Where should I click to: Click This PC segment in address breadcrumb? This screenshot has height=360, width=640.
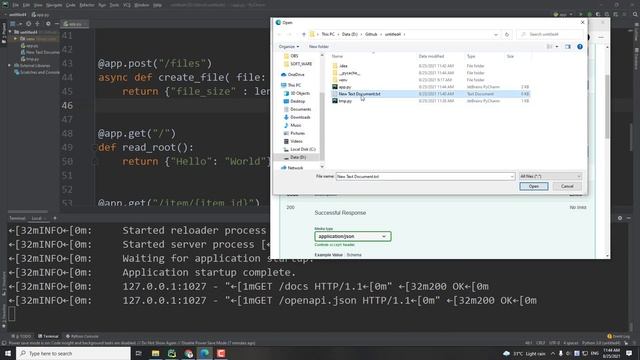pos(328,34)
